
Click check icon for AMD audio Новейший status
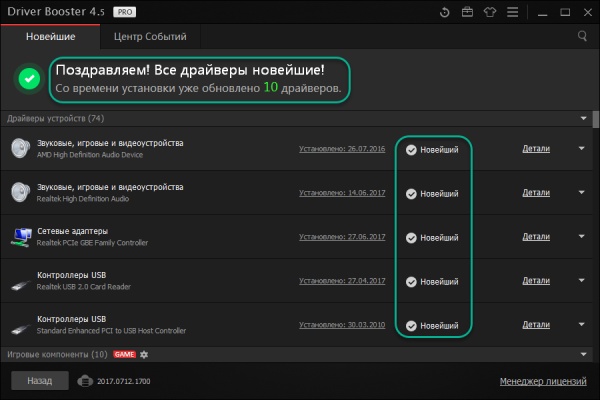pos(411,150)
